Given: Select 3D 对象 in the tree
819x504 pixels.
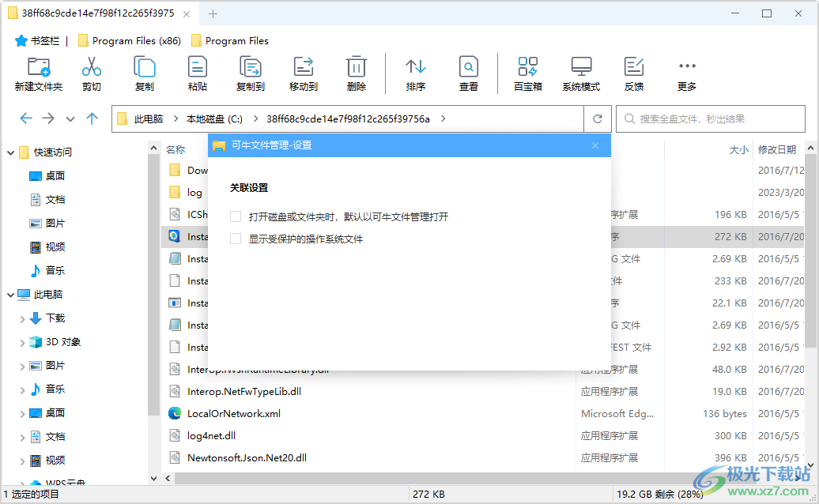Looking at the screenshot, I should point(63,342).
